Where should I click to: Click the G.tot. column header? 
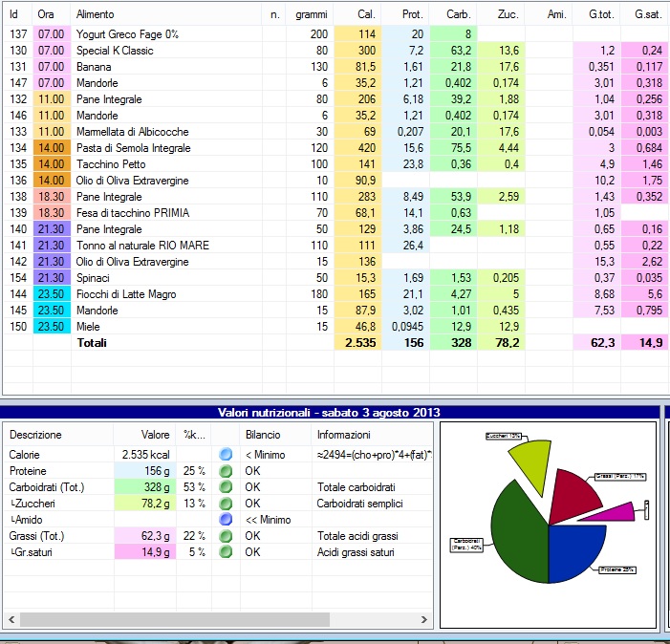(597, 14)
